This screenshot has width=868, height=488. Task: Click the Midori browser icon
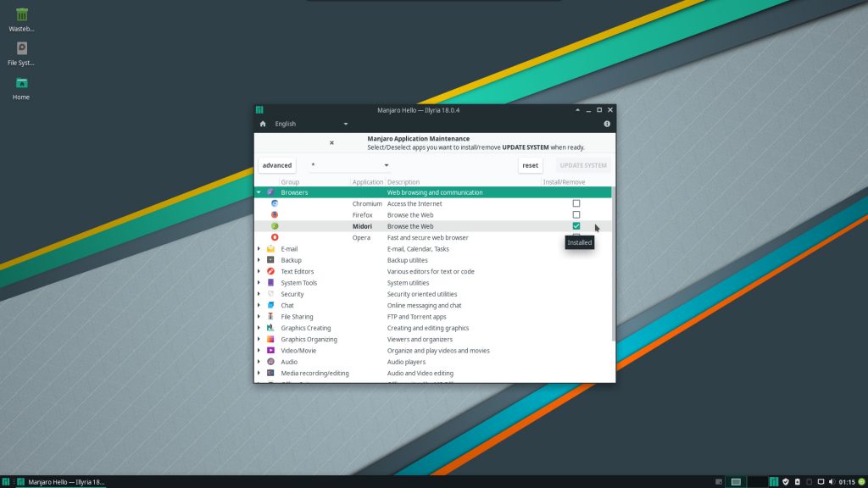point(275,225)
